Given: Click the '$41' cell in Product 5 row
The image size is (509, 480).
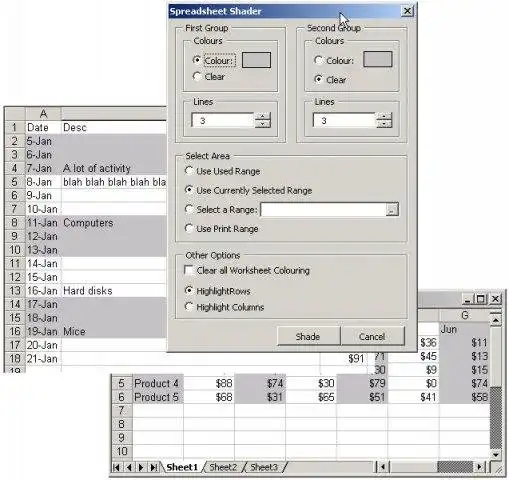Looking at the screenshot, I should pos(413,397).
